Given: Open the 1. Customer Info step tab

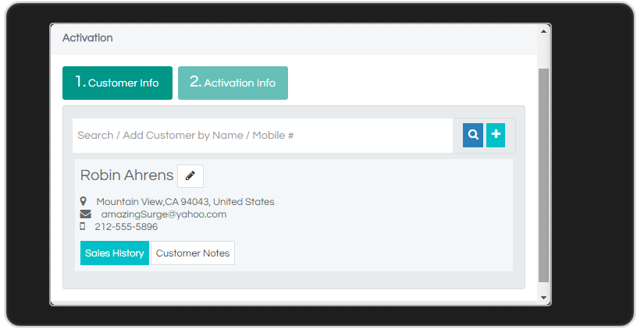Looking at the screenshot, I should (x=117, y=83).
